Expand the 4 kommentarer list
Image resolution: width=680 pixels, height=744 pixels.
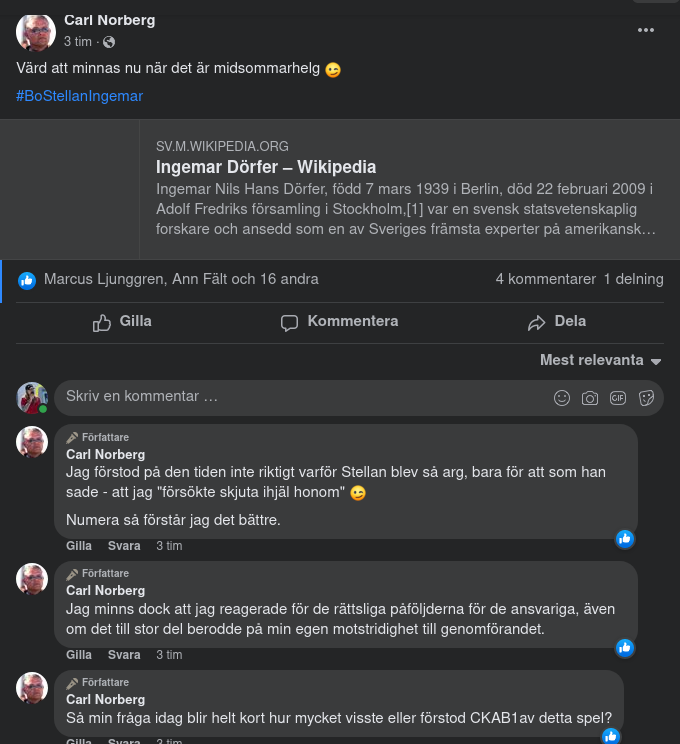pyautogui.click(x=545, y=280)
